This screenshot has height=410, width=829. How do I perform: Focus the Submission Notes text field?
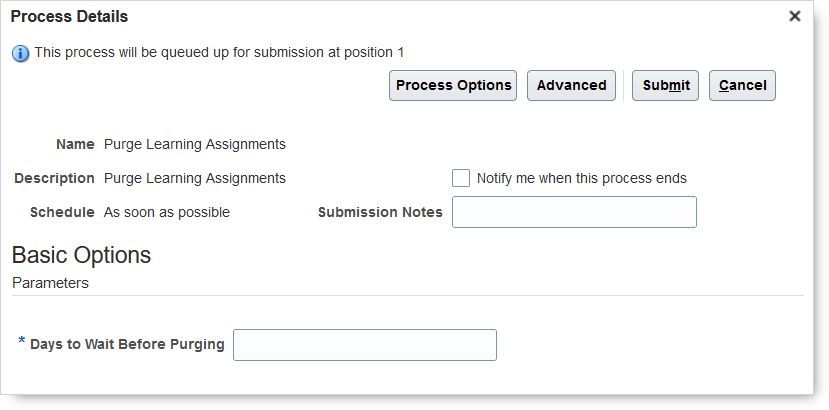574,212
